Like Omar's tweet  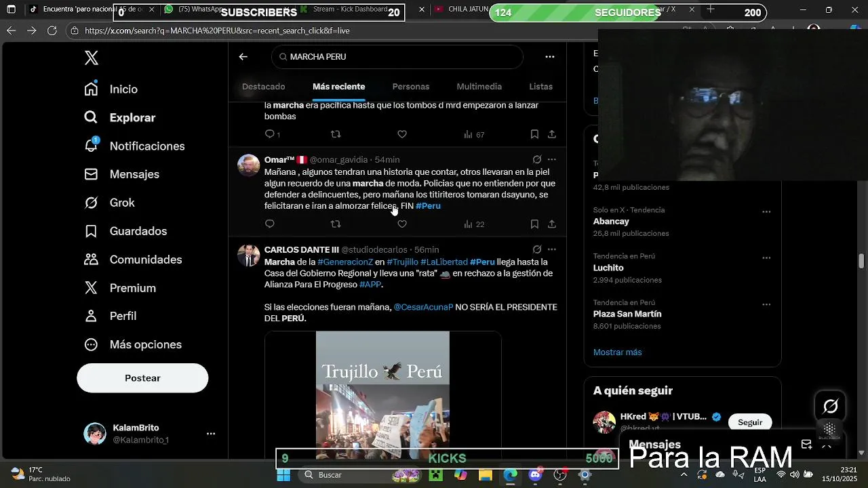coord(402,224)
